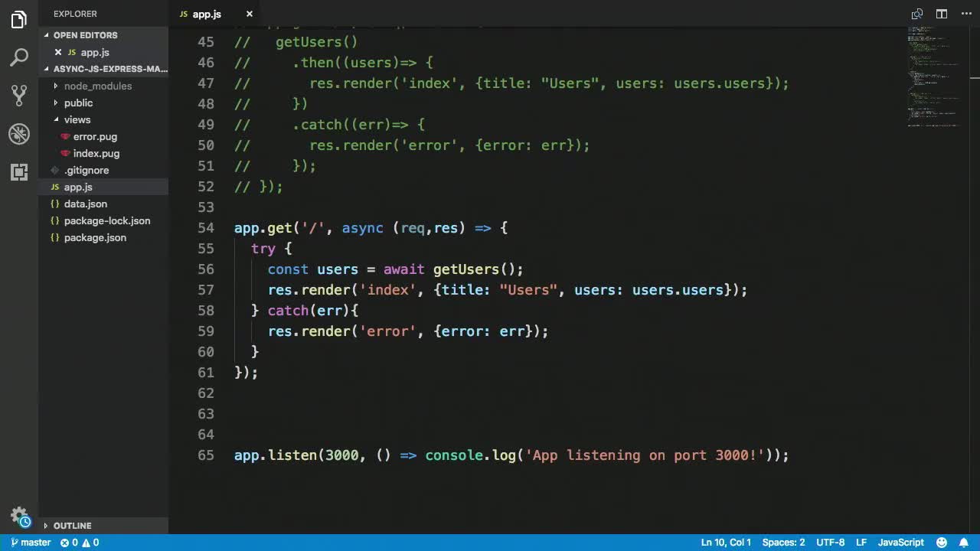
Task: Open the Search view
Action: [18, 57]
